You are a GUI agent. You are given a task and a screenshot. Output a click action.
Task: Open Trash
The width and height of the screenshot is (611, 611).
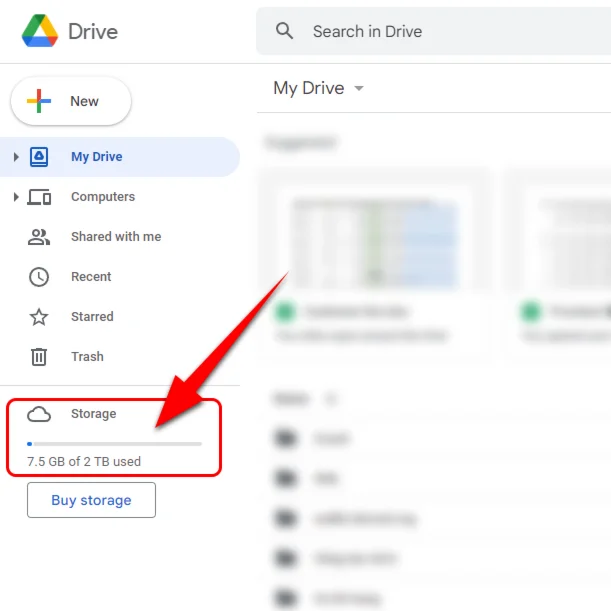coord(87,357)
